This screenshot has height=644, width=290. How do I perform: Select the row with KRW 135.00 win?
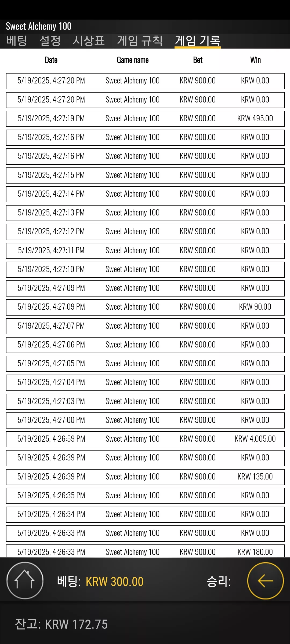[x=145, y=477]
